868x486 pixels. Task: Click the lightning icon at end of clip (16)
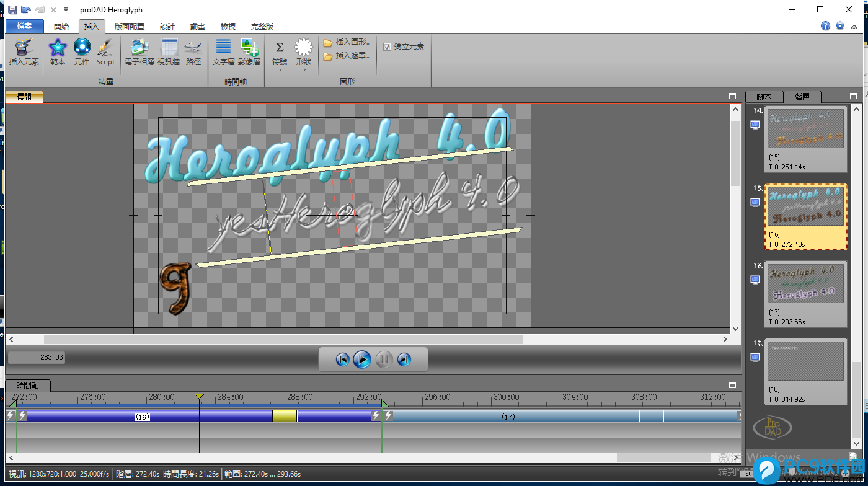376,416
